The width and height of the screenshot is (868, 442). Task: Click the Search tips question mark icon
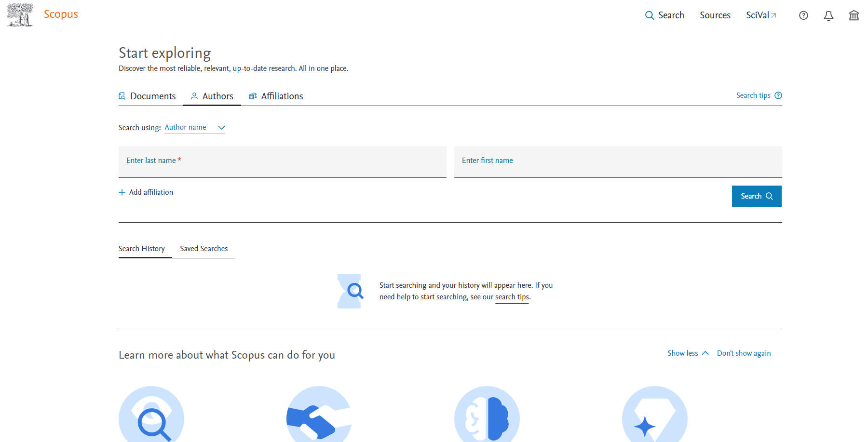click(x=778, y=95)
